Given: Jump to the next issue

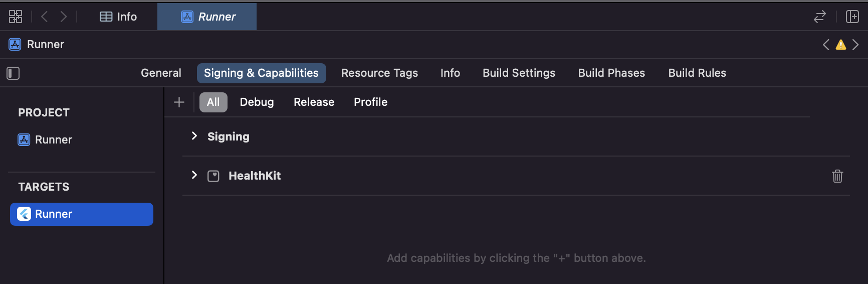Looking at the screenshot, I should [x=855, y=45].
